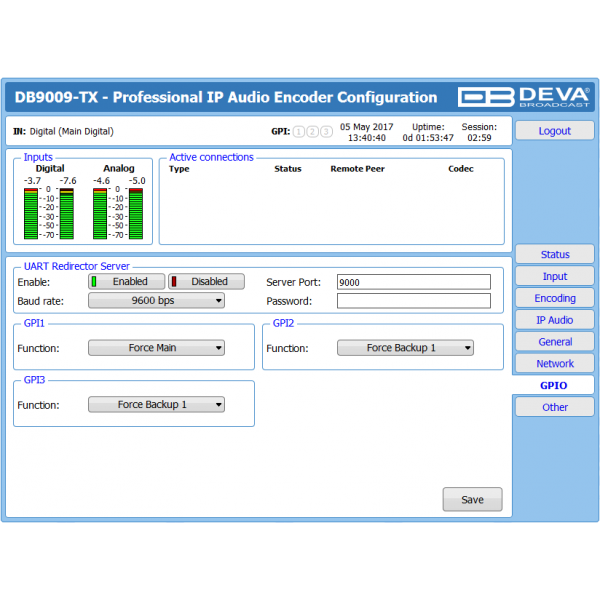Switch to the IP Audio page
Screen dimensions: 600x600
click(x=554, y=320)
